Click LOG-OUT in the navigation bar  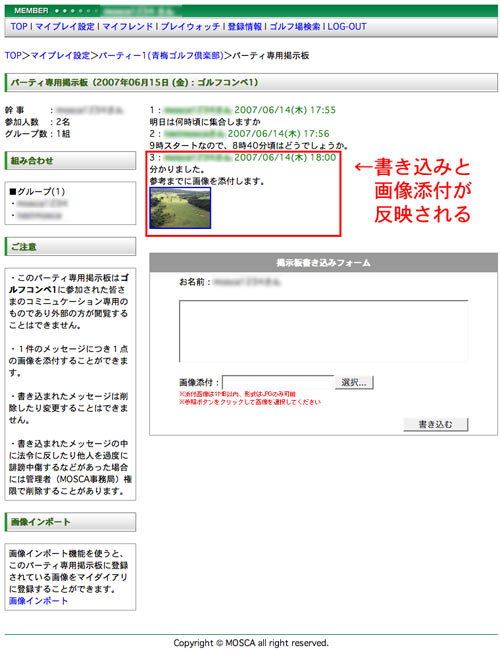point(347,27)
